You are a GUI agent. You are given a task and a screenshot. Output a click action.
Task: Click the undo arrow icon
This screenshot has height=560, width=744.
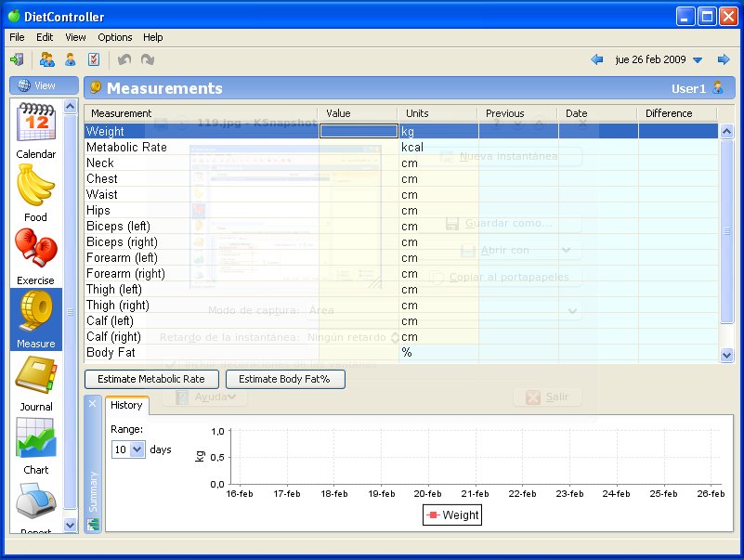124,59
